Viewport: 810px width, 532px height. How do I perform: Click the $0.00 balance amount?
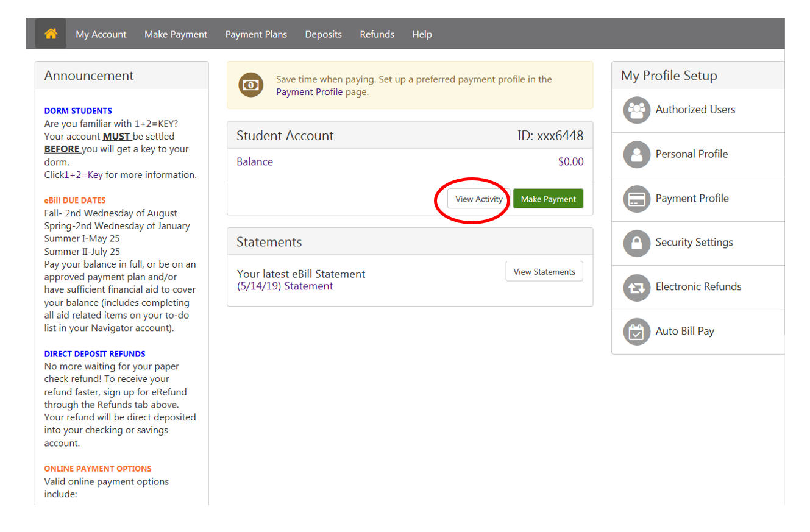[x=570, y=161]
